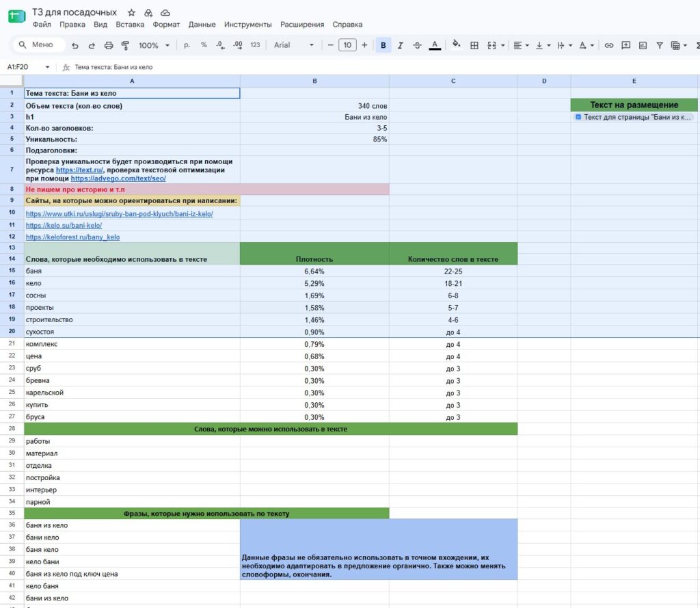The image size is (700, 608).
Task: Open the borders tool
Action: click(474, 45)
